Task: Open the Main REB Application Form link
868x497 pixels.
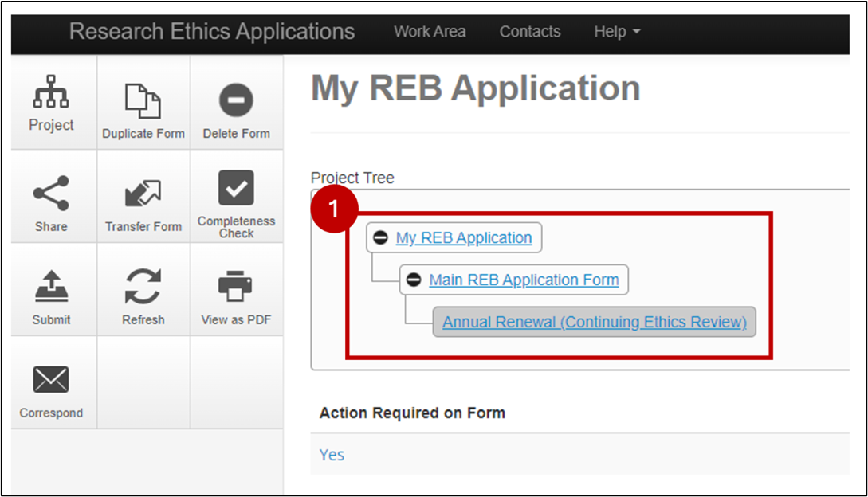Action: tap(524, 280)
